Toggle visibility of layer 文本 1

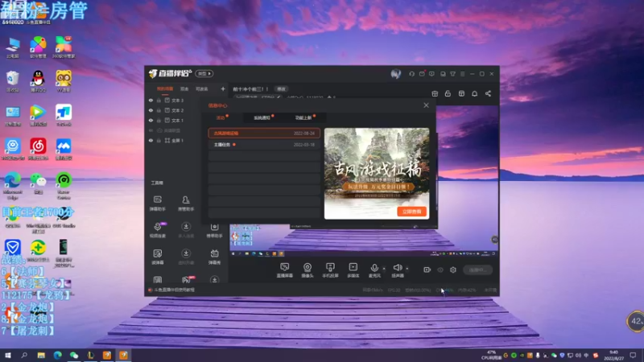[x=151, y=120]
